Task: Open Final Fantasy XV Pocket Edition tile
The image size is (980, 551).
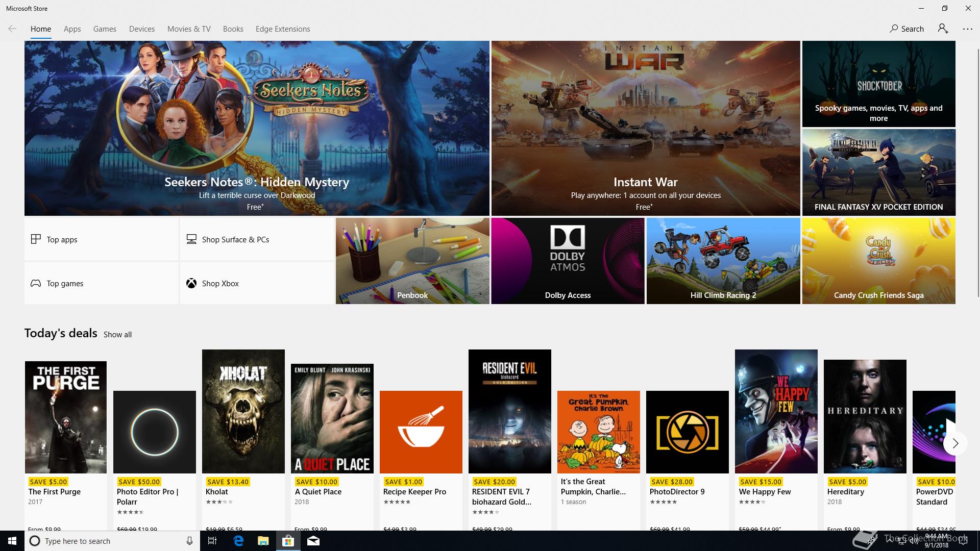Action: [x=878, y=172]
